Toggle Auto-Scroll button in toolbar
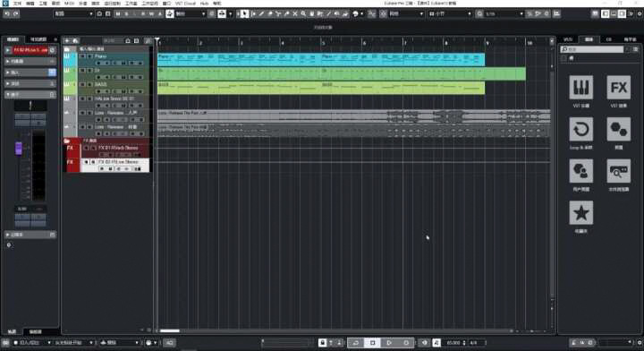Viewport: 644px width, 351px height. tap(222, 13)
